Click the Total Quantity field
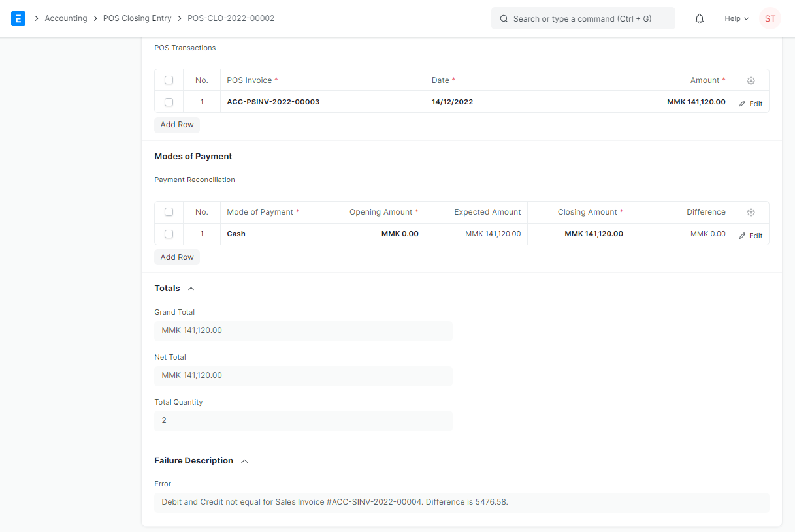 click(x=303, y=420)
